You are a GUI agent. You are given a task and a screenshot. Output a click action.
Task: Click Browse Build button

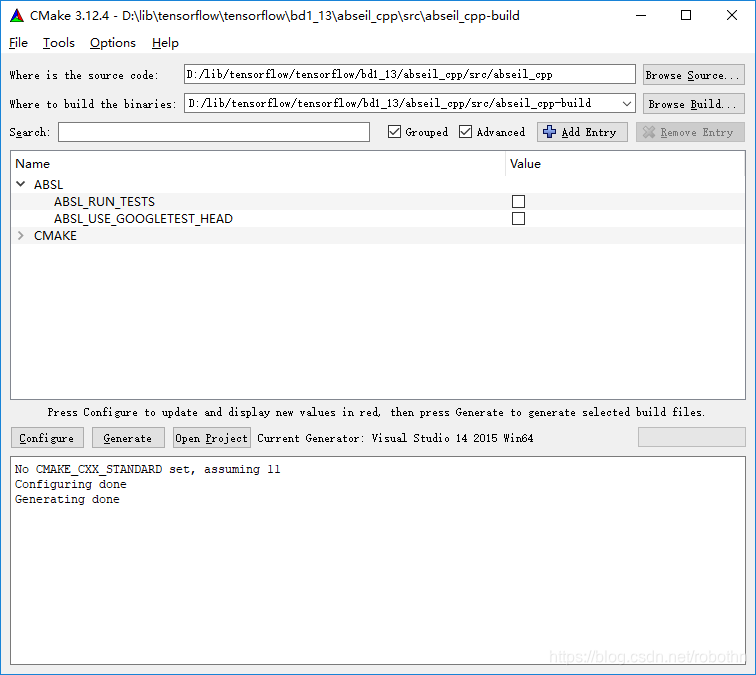[693, 104]
